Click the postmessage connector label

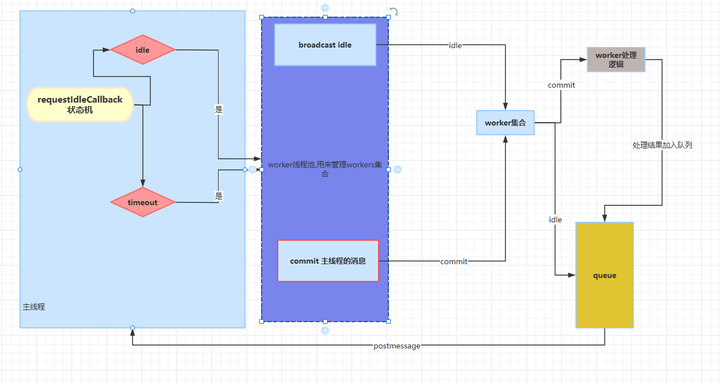tap(397, 346)
